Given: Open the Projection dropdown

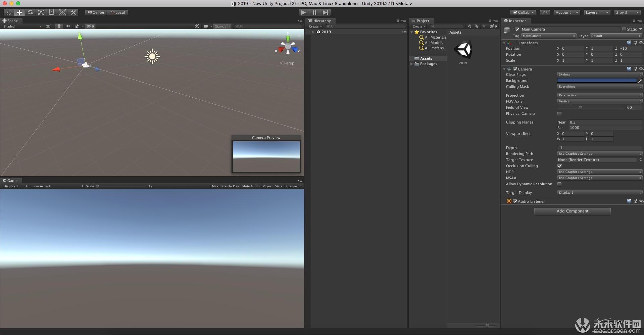Looking at the screenshot, I should pyautogui.click(x=599, y=95).
